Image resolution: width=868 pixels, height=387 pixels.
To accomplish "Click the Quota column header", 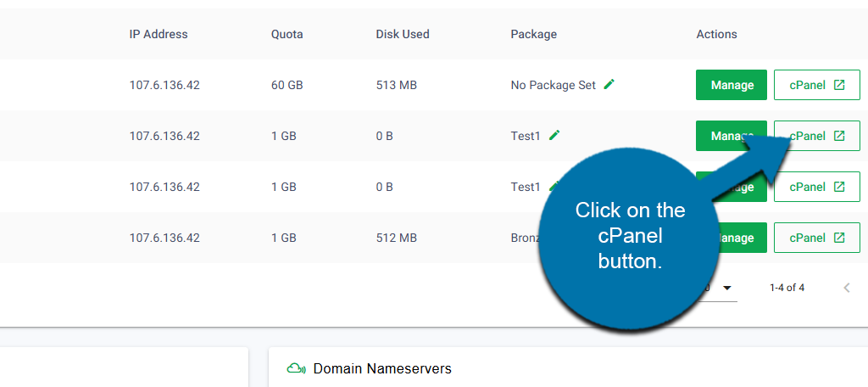I will click(x=287, y=35).
